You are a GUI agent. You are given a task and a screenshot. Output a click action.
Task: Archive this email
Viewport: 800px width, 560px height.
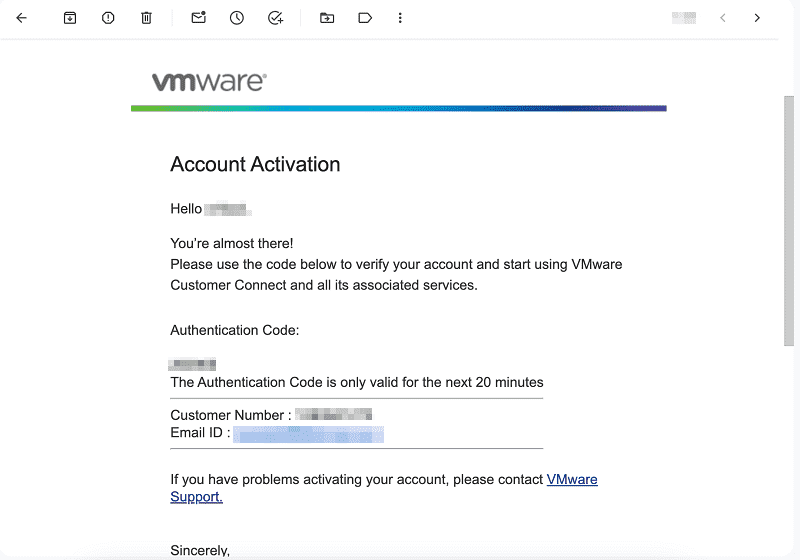coord(70,18)
